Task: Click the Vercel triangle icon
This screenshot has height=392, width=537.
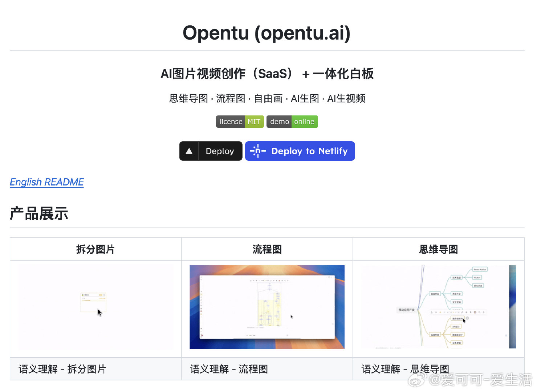Action: click(189, 151)
